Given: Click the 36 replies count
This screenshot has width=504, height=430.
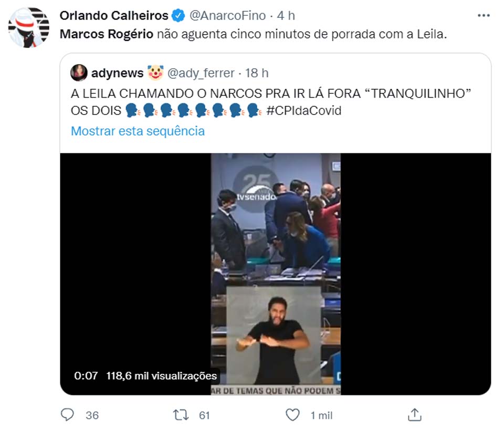Looking at the screenshot, I should [92, 415].
